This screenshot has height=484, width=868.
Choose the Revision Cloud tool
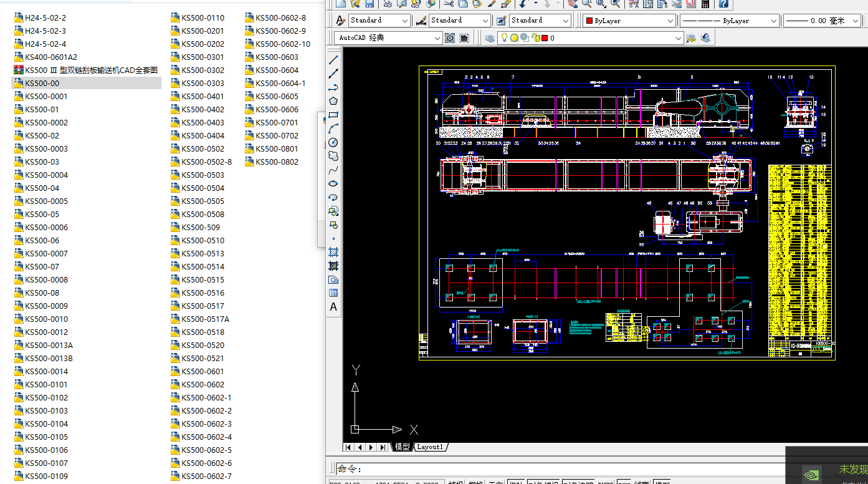pos(333,157)
